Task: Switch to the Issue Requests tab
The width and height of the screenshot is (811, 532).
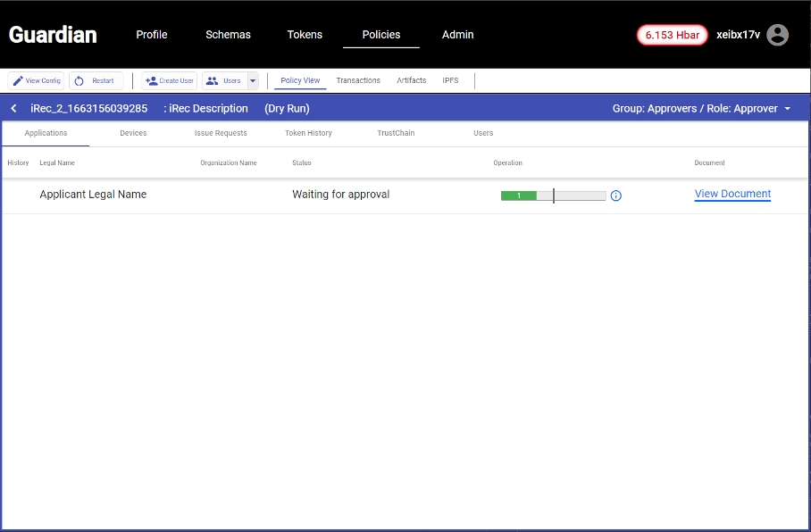Action: pos(221,133)
